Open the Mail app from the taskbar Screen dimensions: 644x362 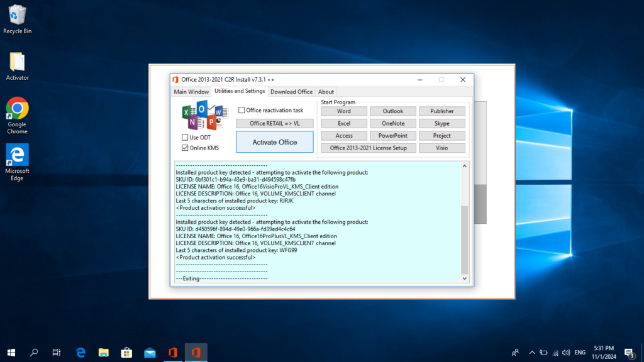150,353
